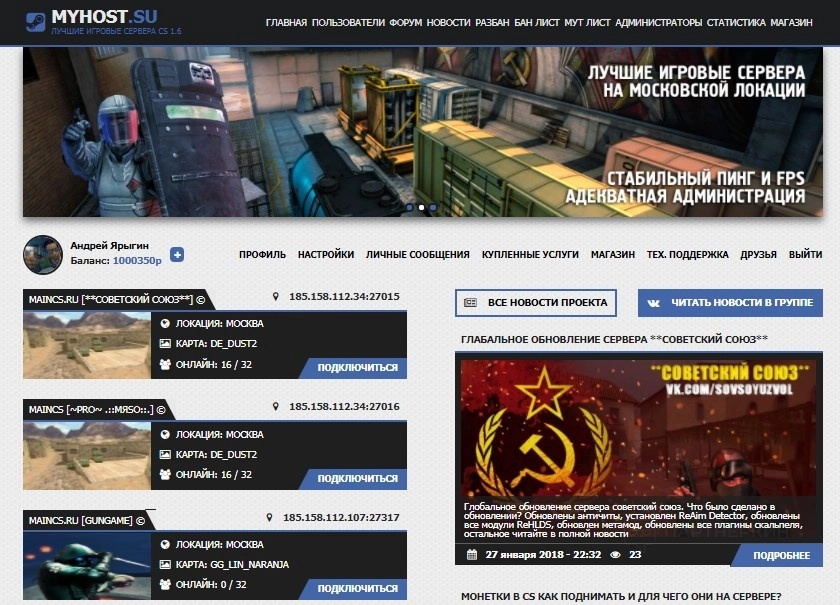Open Магазин in the user menu row
The width and height of the screenshot is (840, 605).
[613, 255]
